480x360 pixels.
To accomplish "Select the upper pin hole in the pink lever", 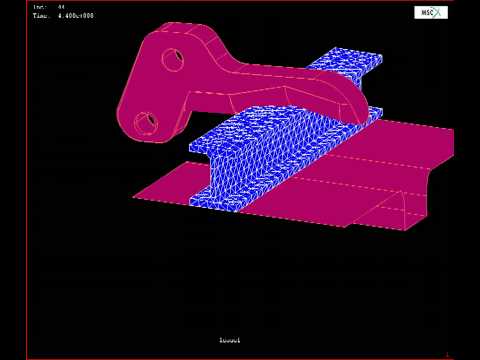I will click(173, 60).
